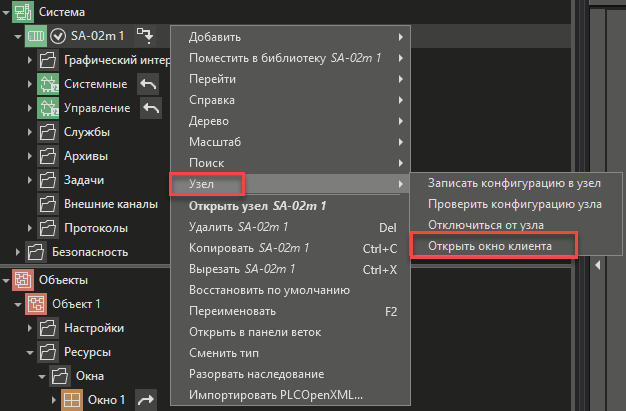The height and width of the screenshot is (411, 626).
Task: Collapse the SA-02m 1 node
Action: 18,36
